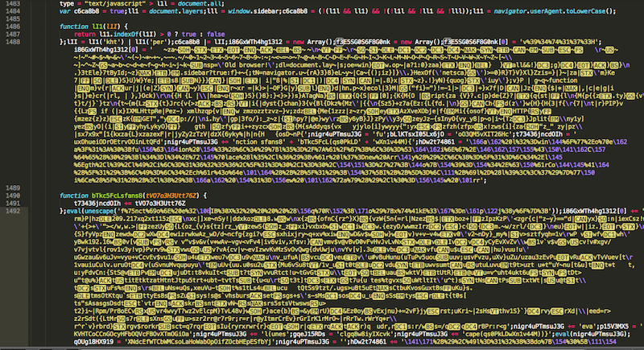The image size is (644, 350).
Task: Click line number 1491 in the gutter
Action: (x=13, y=204)
